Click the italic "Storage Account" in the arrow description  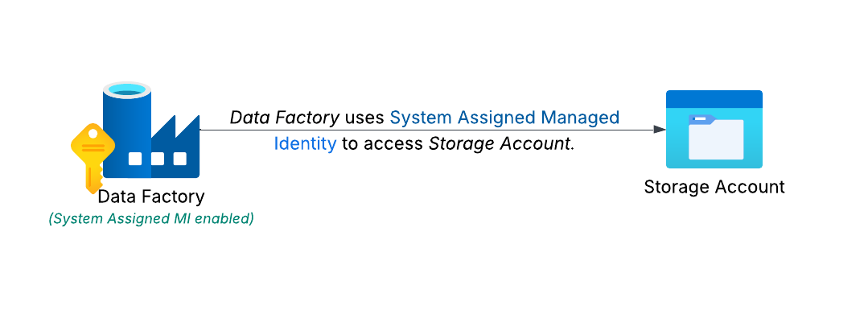tap(500, 144)
